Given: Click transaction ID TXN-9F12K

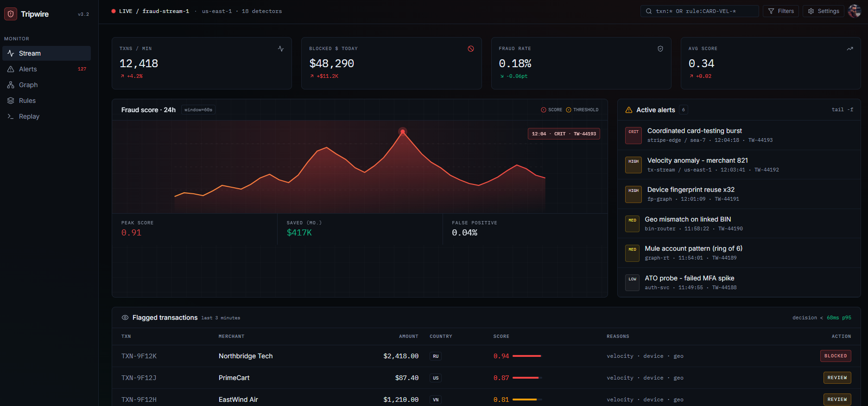Looking at the screenshot, I should 139,356.
